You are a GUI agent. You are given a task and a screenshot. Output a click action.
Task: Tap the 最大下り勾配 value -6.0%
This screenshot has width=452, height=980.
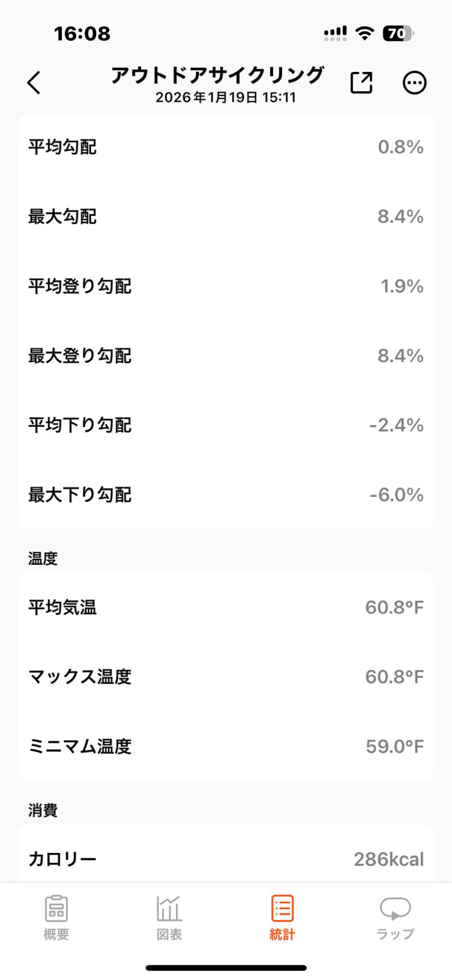click(x=396, y=495)
